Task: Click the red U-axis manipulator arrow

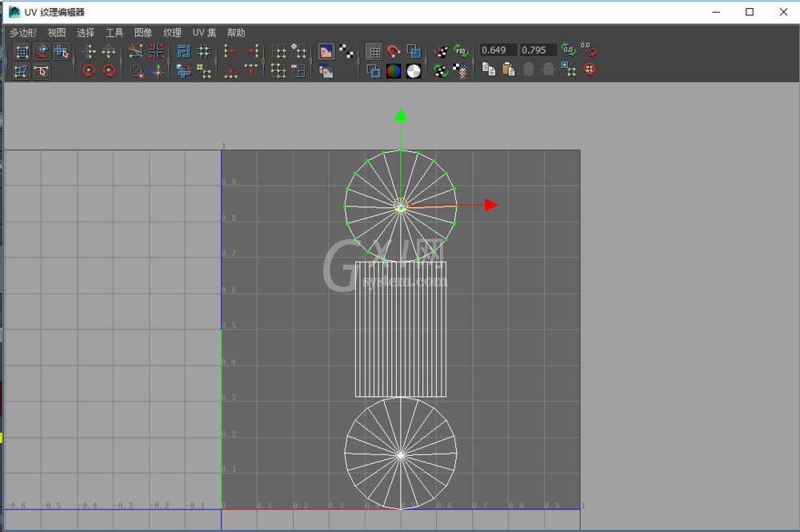Action: 491,205
